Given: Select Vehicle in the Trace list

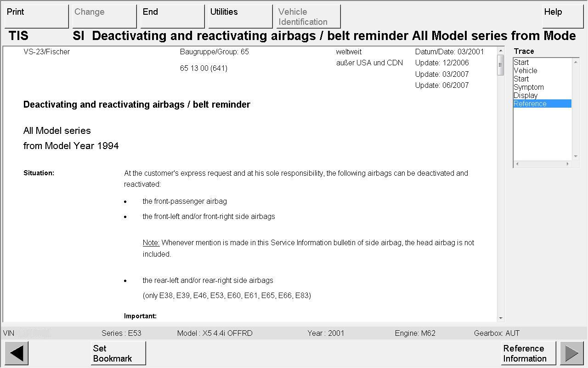Looking at the screenshot, I should click(x=525, y=70).
